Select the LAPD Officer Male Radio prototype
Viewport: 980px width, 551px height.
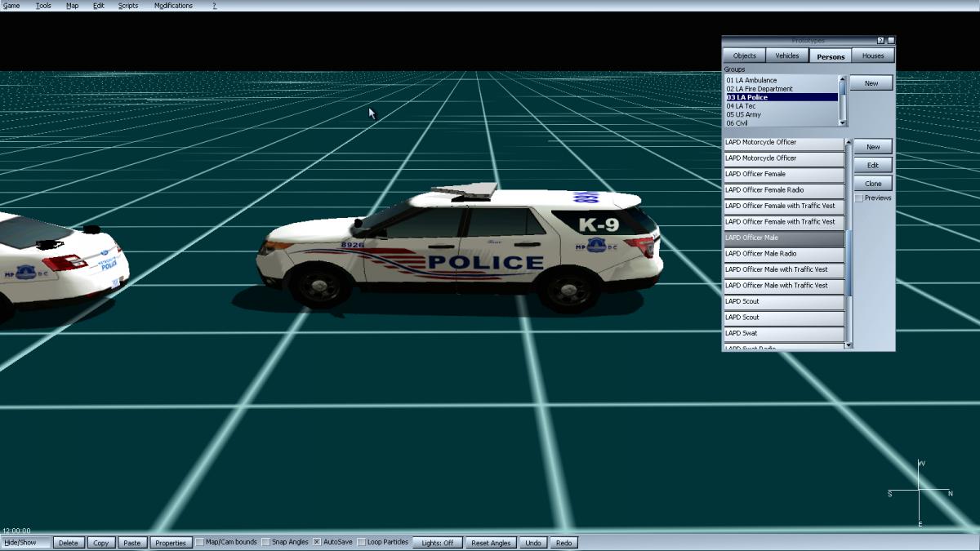[x=784, y=254]
